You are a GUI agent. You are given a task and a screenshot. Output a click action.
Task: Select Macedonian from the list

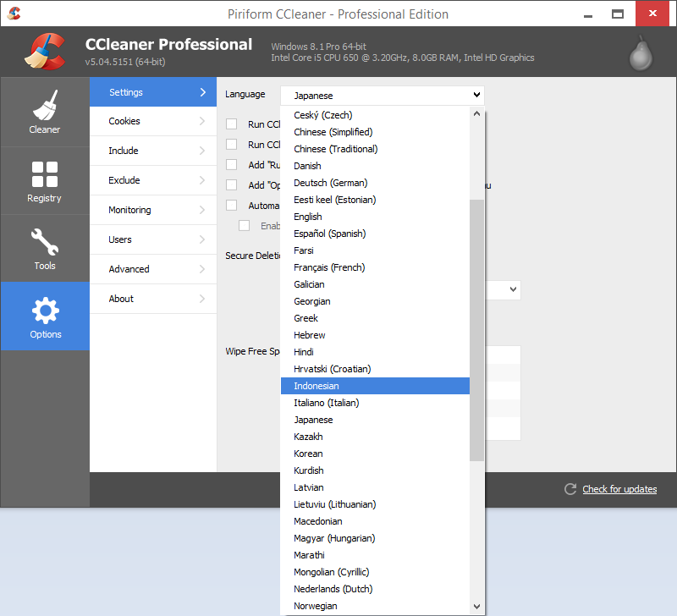click(375, 521)
